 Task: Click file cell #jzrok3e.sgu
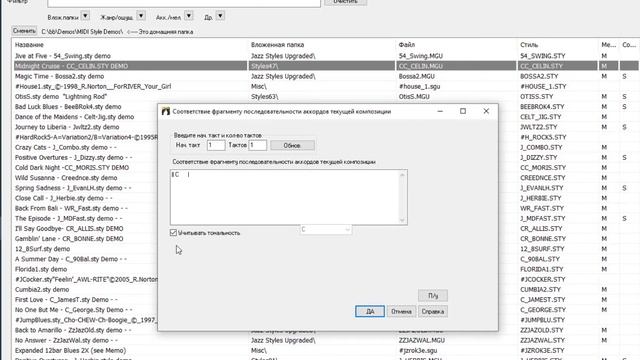click(418, 351)
